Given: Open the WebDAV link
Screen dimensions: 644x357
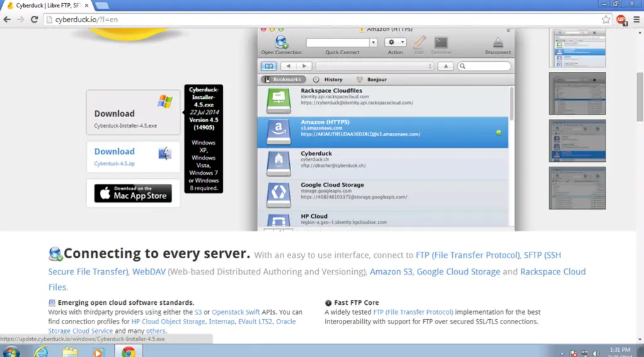Looking at the screenshot, I should point(148,272).
